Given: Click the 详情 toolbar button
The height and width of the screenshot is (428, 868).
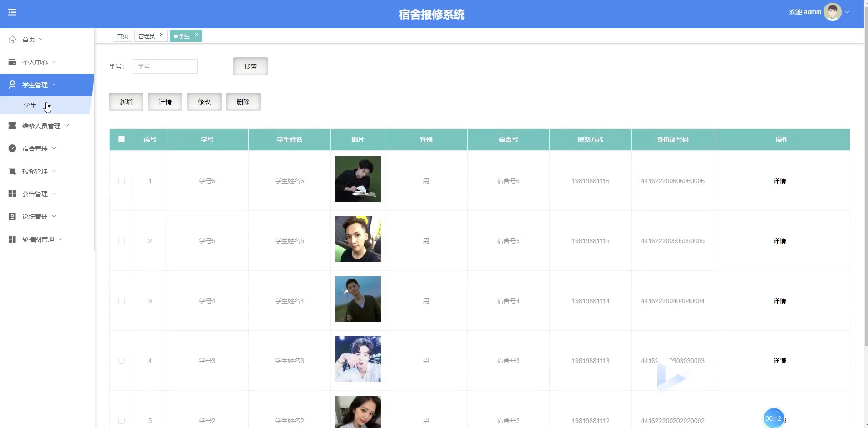Looking at the screenshot, I should pos(165,102).
